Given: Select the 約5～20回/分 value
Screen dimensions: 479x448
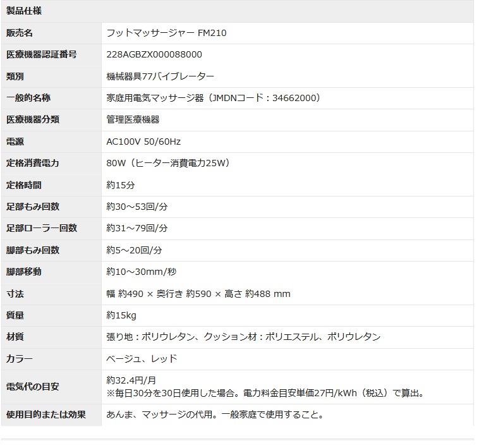Looking at the screenshot, I should [x=135, y=250].
